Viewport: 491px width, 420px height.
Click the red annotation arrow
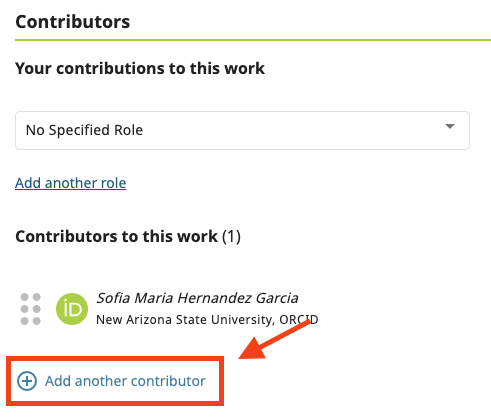(274, 340)
